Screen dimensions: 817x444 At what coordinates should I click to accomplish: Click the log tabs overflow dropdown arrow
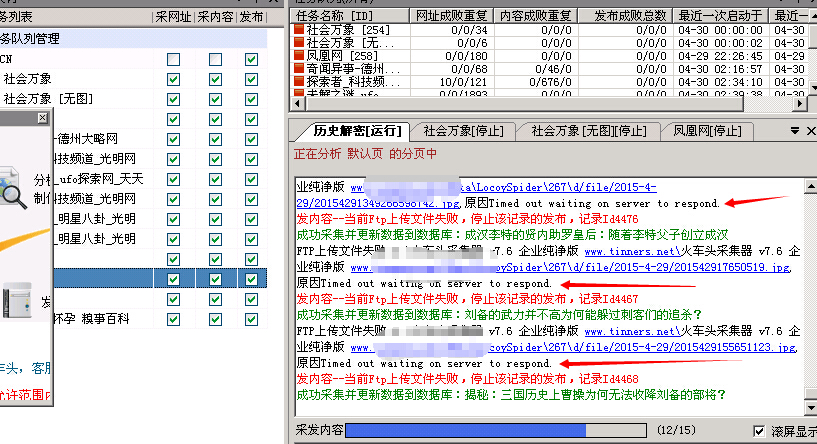click(783, 131)
